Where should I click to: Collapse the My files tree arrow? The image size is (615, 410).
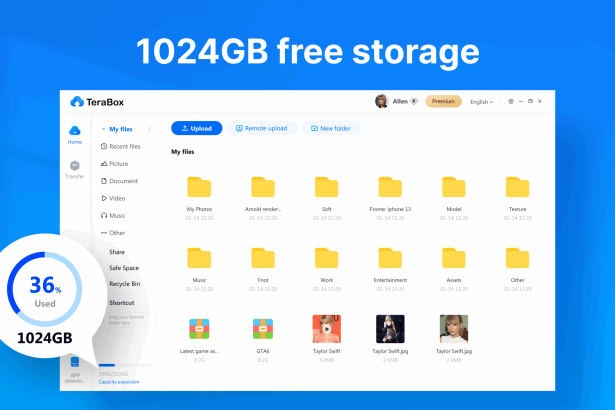coord(103,129)
